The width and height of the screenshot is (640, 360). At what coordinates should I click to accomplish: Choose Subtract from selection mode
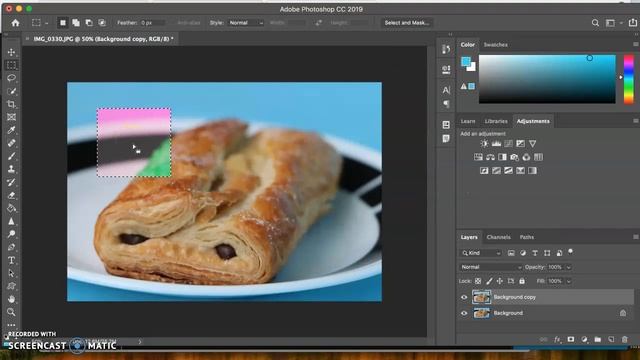[x=89, y=23]
